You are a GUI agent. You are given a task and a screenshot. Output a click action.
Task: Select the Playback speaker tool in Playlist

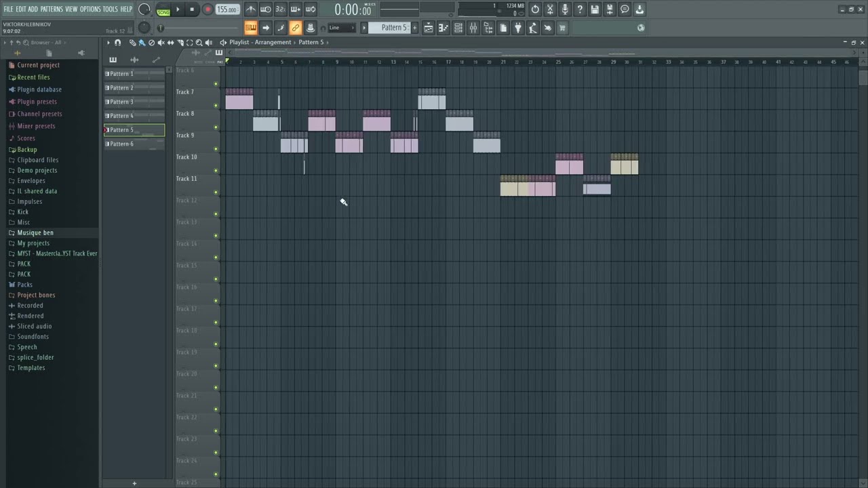coord(208,43)
